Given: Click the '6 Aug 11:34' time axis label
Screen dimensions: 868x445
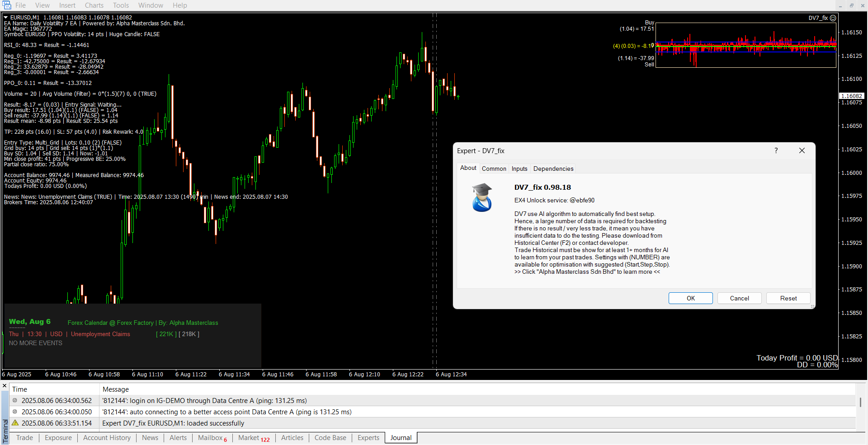Looking at the screenshot, I should 234,374.
